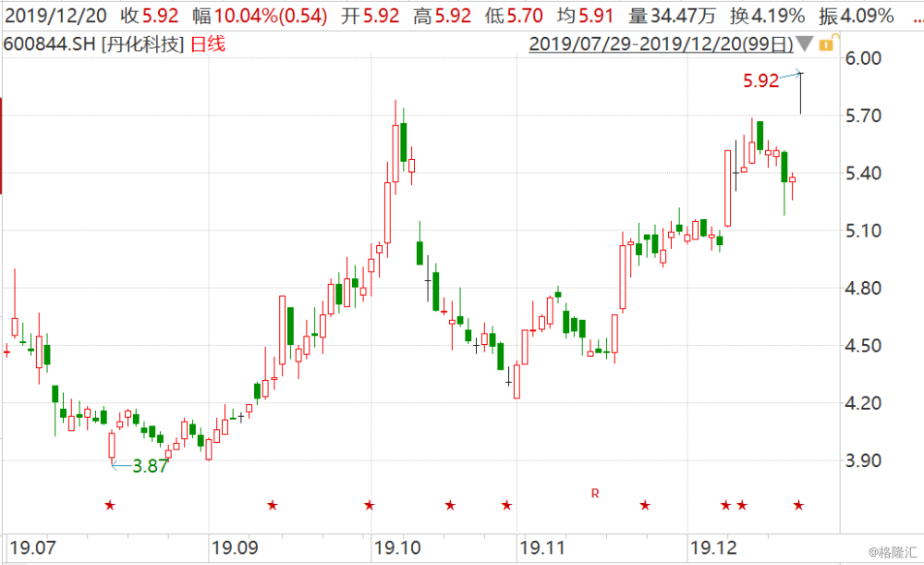Click the second red star from the left
The image size is (924, 565).
pyautogui.click(x=272, y=505)
